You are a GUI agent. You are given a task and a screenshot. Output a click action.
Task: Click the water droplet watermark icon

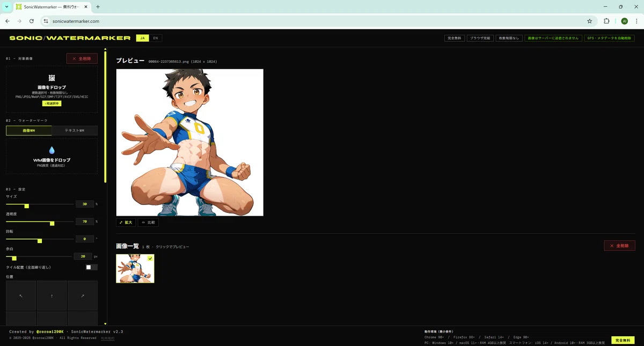coord(52,150)
